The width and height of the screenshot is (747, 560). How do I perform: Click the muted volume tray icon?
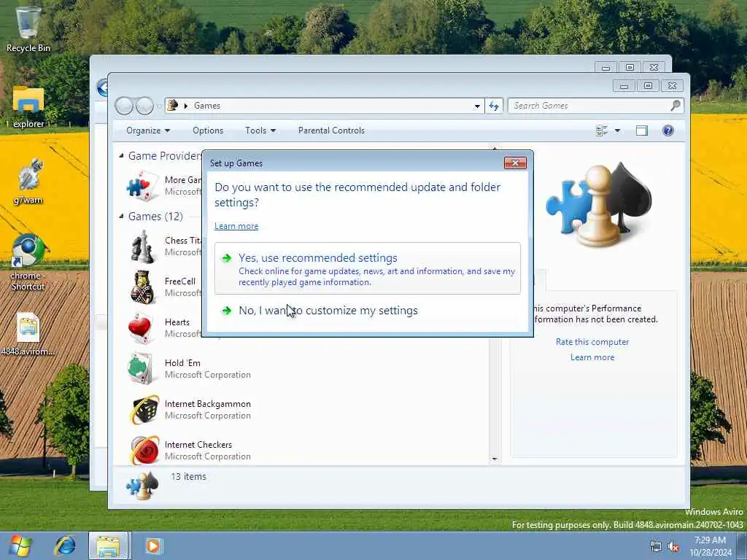pos(673,547)
